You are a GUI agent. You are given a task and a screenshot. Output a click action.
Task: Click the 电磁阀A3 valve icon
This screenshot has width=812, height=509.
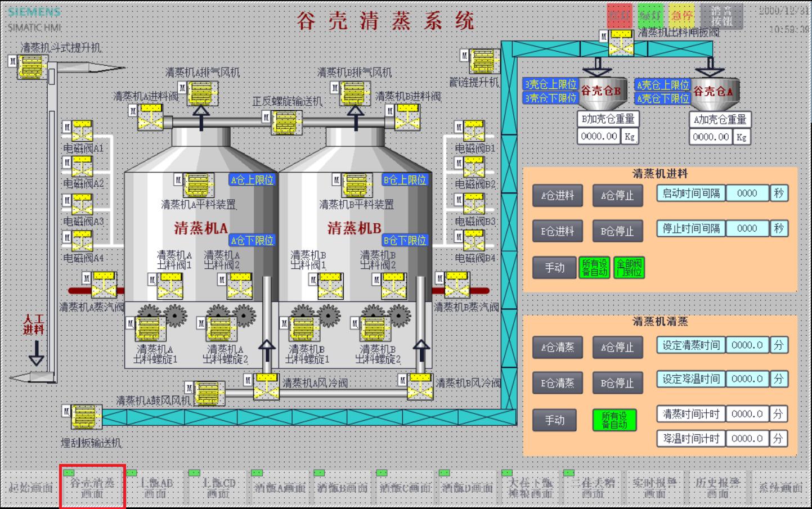click(82, 205)
